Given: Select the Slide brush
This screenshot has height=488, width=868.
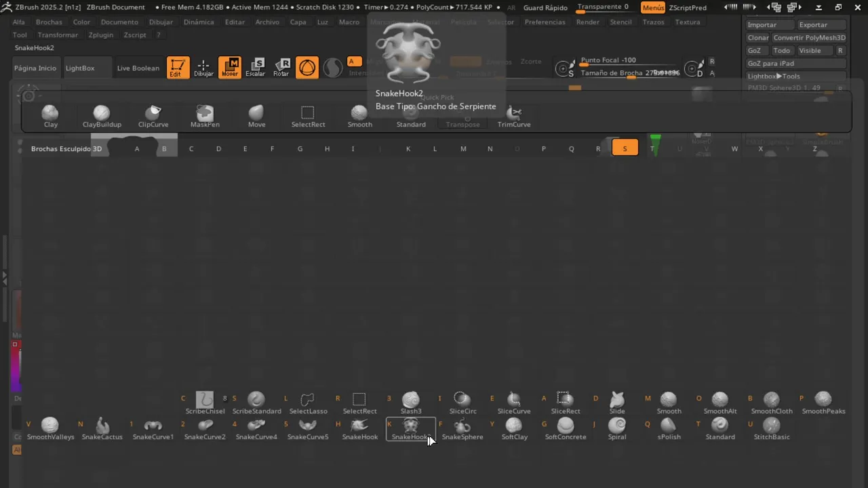Looking at the screenshot, I should click(617, 403).
